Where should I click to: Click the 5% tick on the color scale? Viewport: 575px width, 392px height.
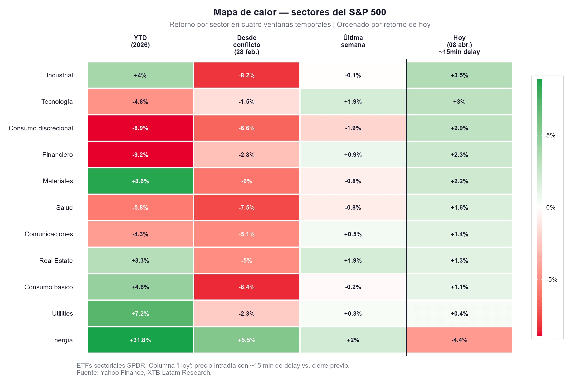tap(550, 135)
